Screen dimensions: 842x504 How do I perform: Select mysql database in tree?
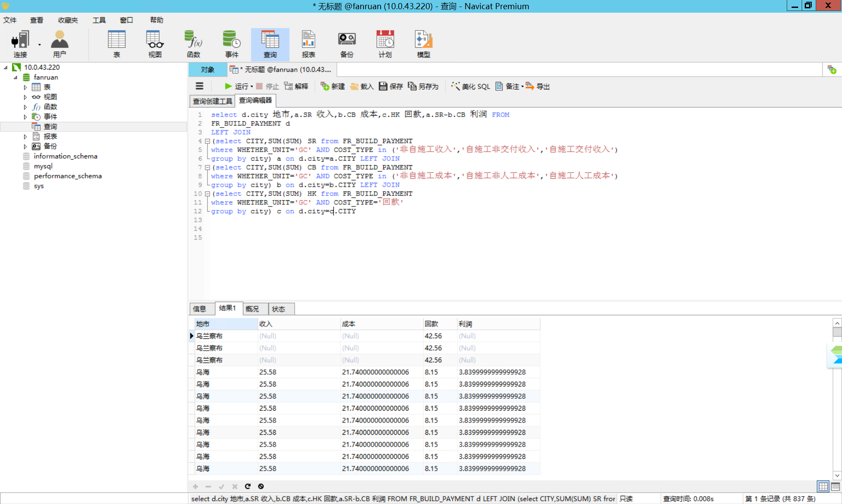43,166
